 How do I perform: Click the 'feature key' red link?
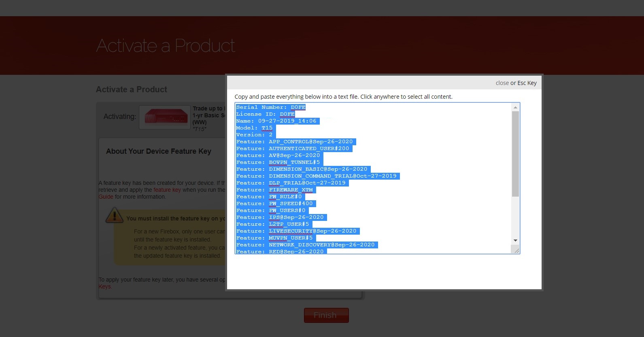(167, 190)
